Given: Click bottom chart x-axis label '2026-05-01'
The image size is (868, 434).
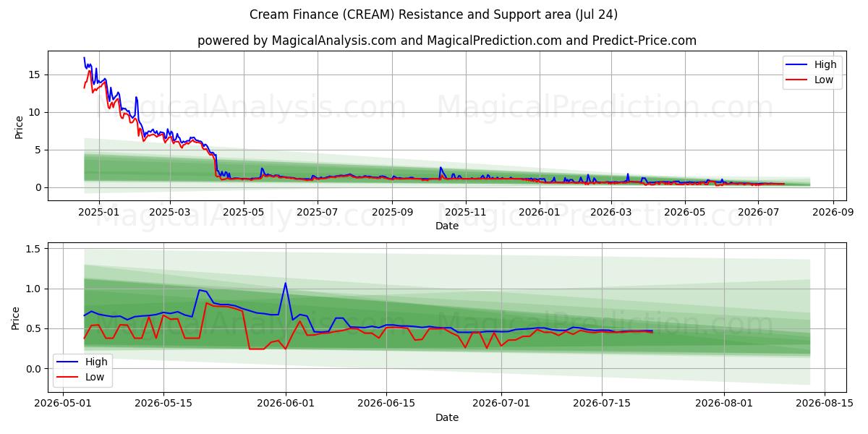Looking at the screenshot, I should tap(63, 404).
